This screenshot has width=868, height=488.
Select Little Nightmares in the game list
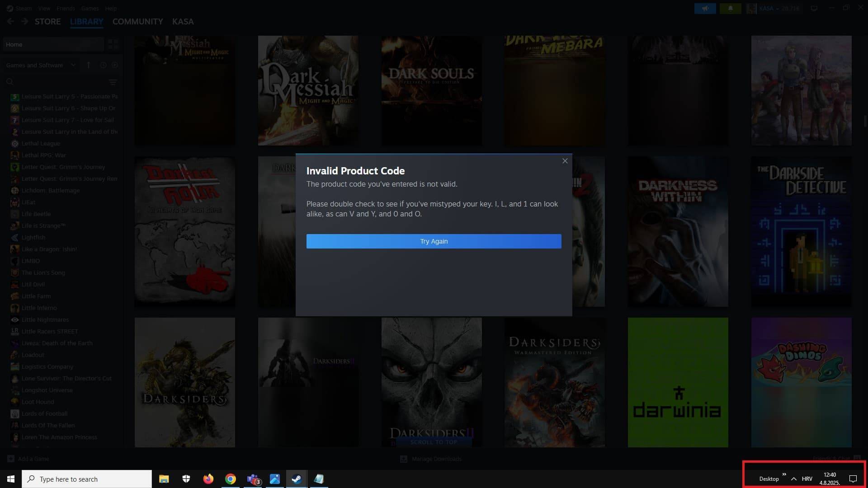pos(45,319)
